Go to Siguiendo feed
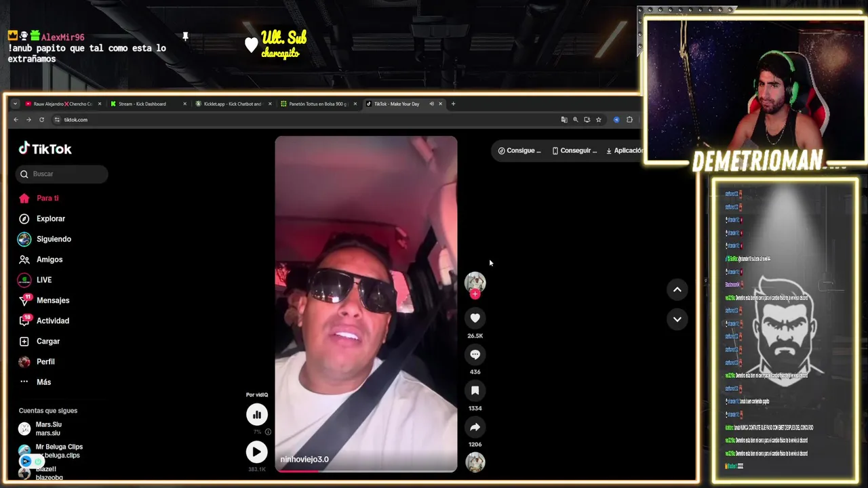The height and width of the screenshot is (488, 868). click(54, 239)
